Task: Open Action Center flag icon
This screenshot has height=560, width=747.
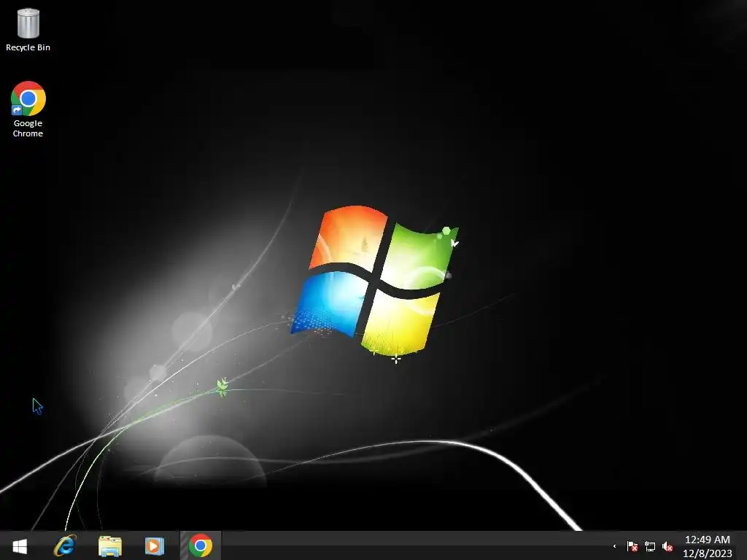Action: click(632, 546)
